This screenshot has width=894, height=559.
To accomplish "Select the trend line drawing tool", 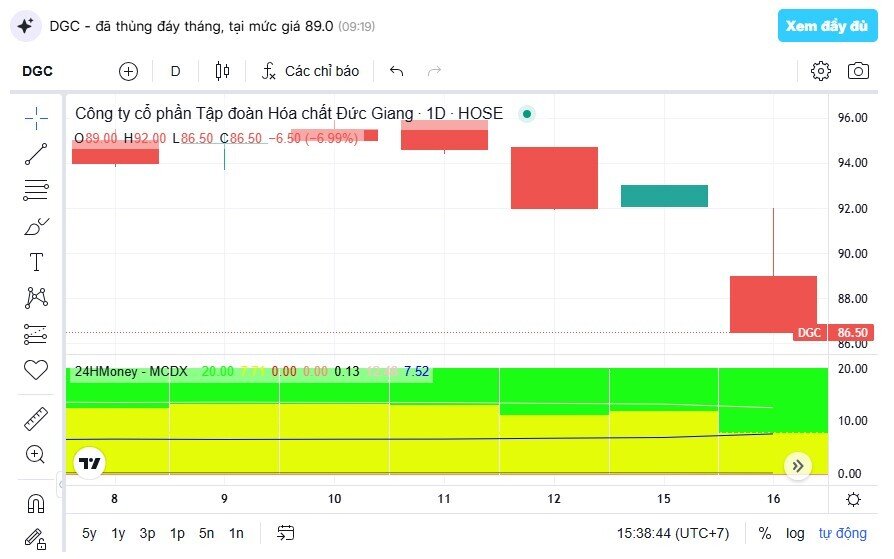I will (36, 154).
